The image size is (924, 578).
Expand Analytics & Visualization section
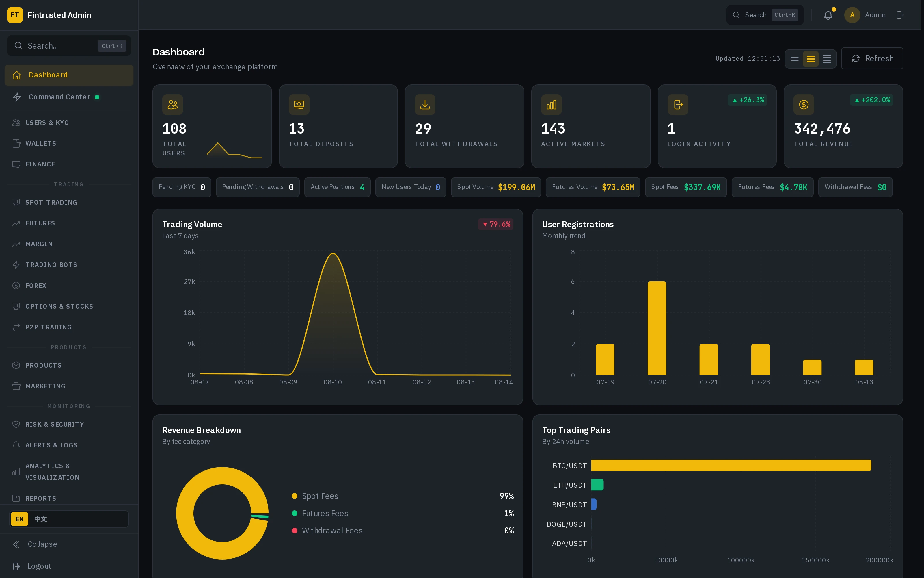click(69, 472)
